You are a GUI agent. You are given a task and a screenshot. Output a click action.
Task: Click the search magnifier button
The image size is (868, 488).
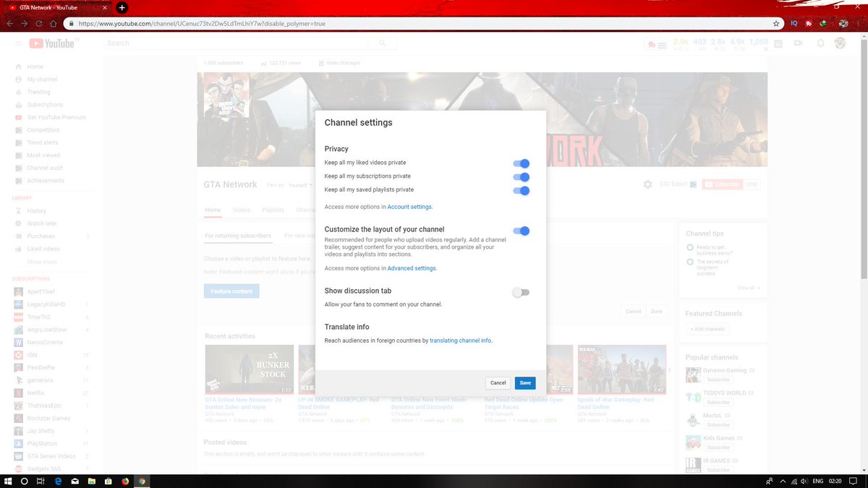tap(382, 43)
